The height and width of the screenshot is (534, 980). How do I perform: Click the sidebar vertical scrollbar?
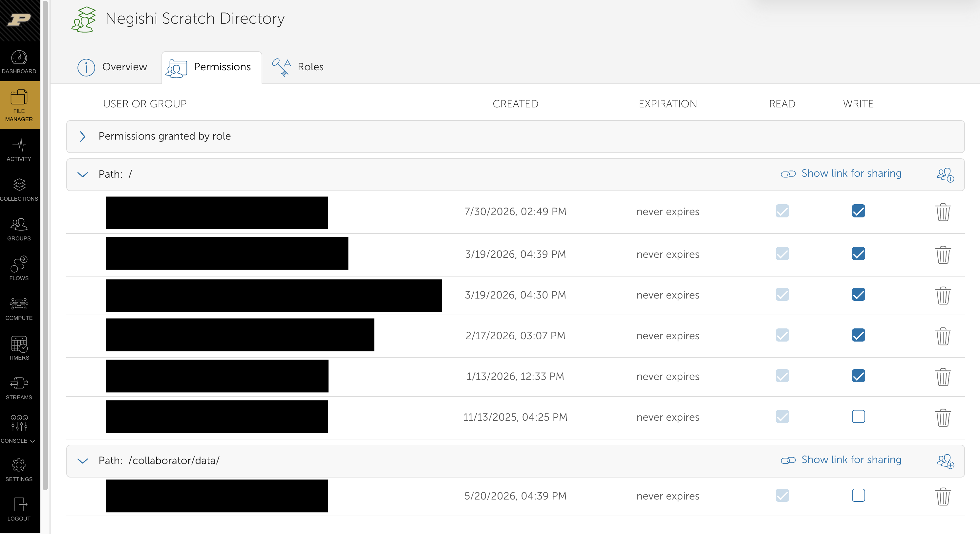coord(45,246)
